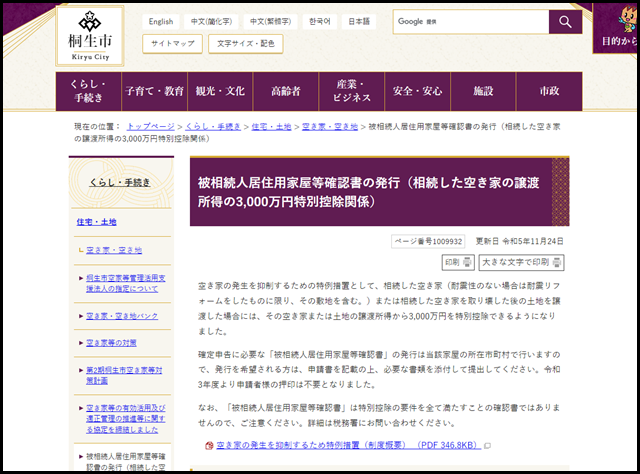Open the くらし・手続き navigation menu

tap(94, 91)
